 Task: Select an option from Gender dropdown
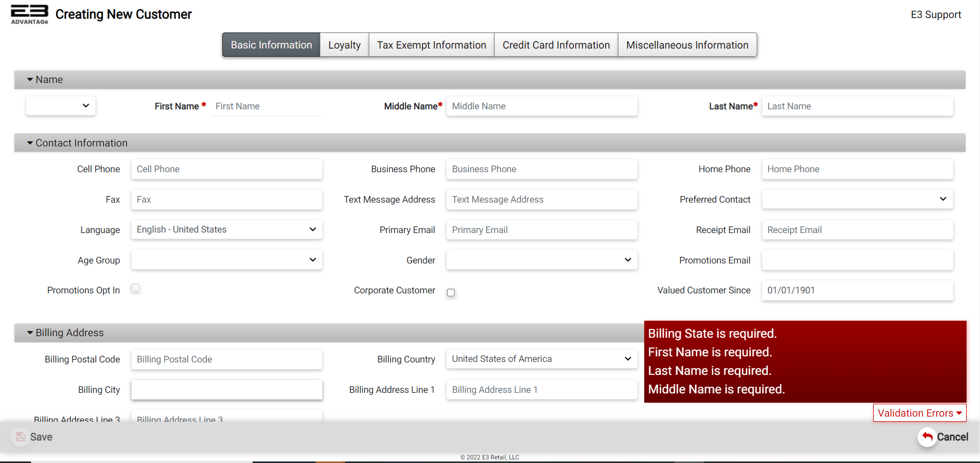click(x=542, y=260)
